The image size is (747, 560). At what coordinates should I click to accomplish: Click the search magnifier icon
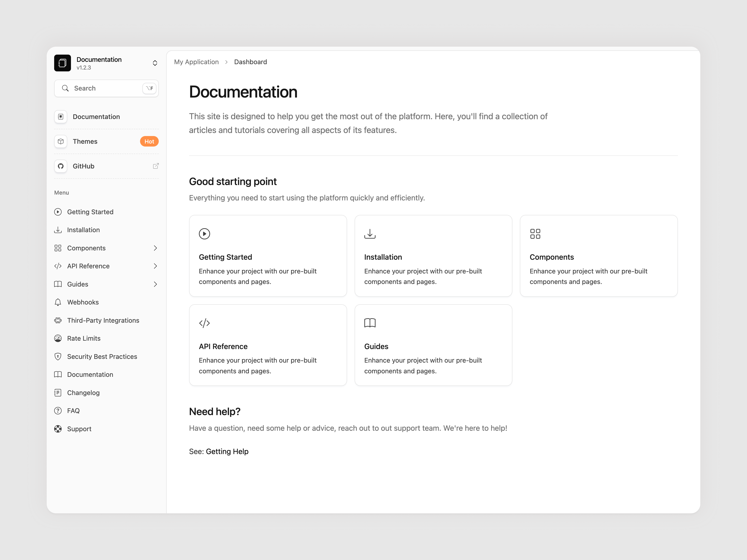click(x=66, y=88)
